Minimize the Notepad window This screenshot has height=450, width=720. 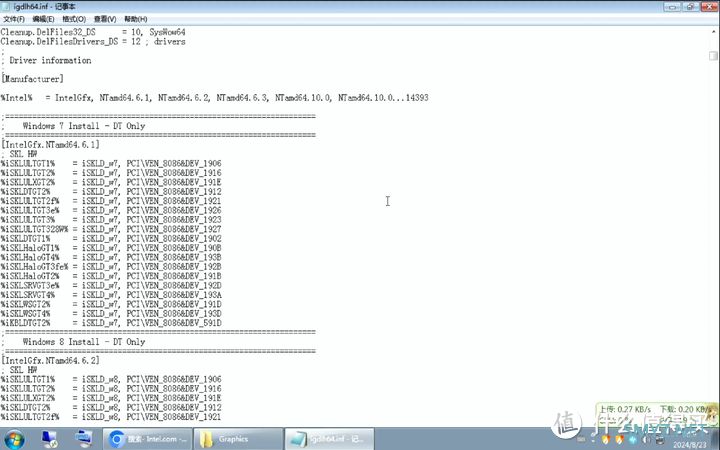pos(672,6)
